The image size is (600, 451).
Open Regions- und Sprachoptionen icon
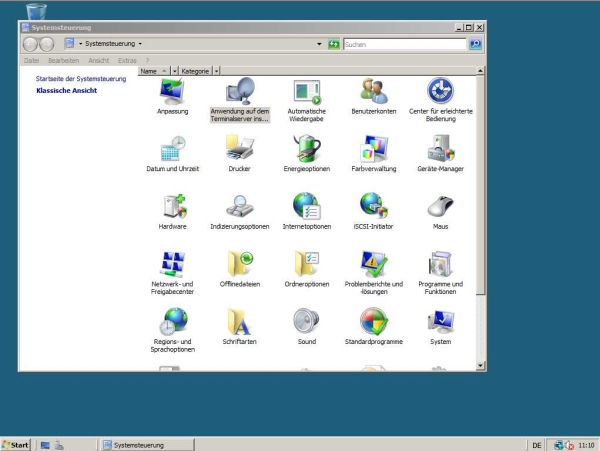coord(172,331)
